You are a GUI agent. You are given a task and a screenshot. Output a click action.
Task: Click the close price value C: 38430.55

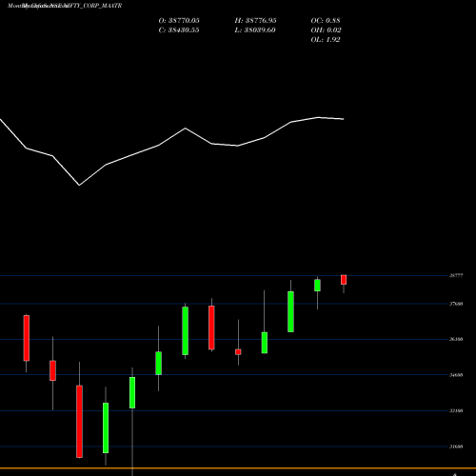(179, 30)
